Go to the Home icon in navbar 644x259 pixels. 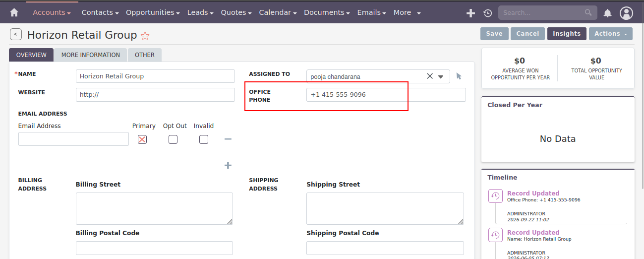(14, 12)
